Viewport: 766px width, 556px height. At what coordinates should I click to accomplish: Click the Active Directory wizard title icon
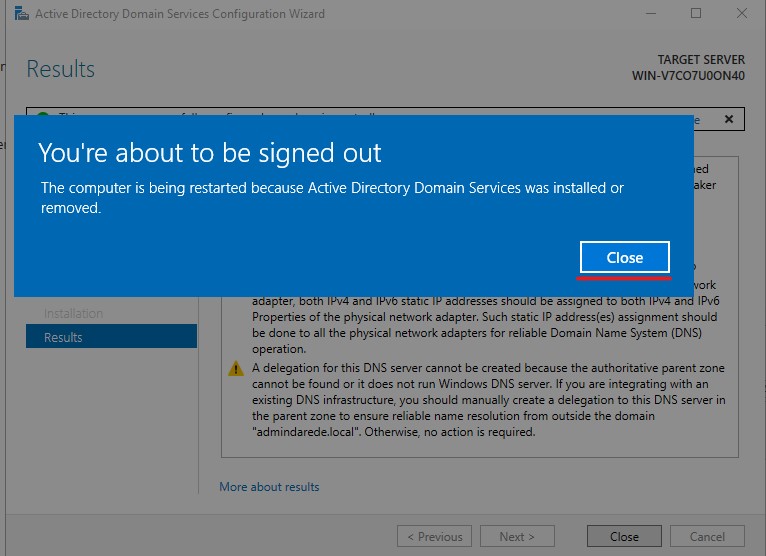tap(21, 13)
